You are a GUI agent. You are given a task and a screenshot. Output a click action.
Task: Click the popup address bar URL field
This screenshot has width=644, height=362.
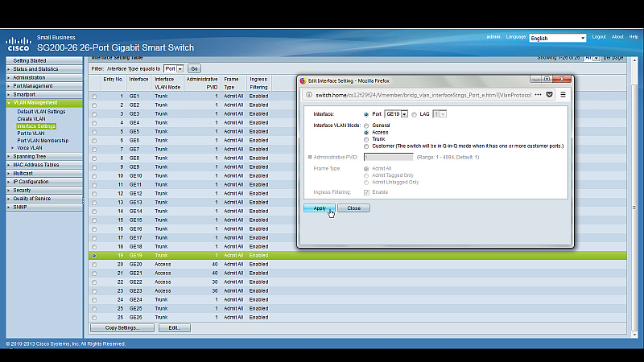419,94
